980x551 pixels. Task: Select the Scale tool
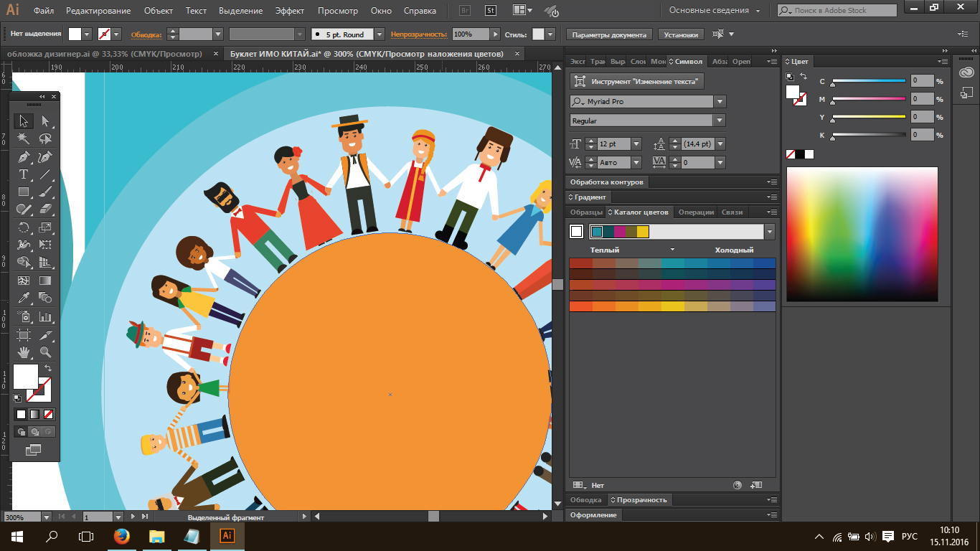pos(45,227)
